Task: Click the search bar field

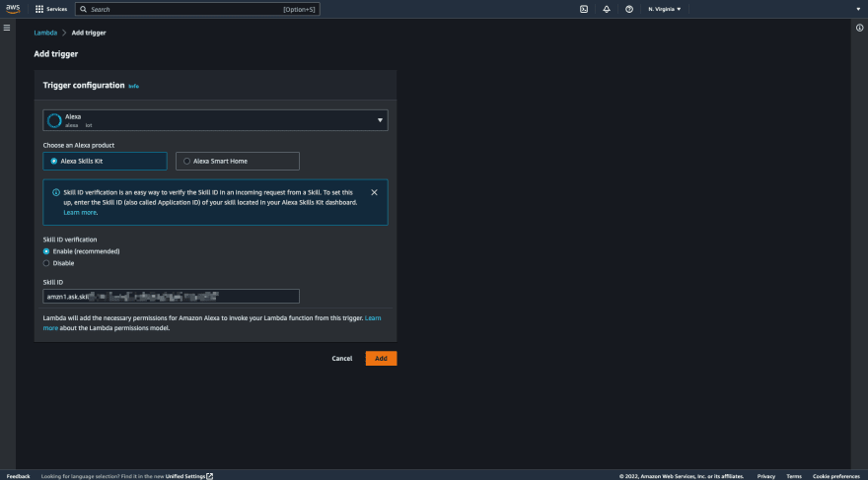Action: pos(197,9)
